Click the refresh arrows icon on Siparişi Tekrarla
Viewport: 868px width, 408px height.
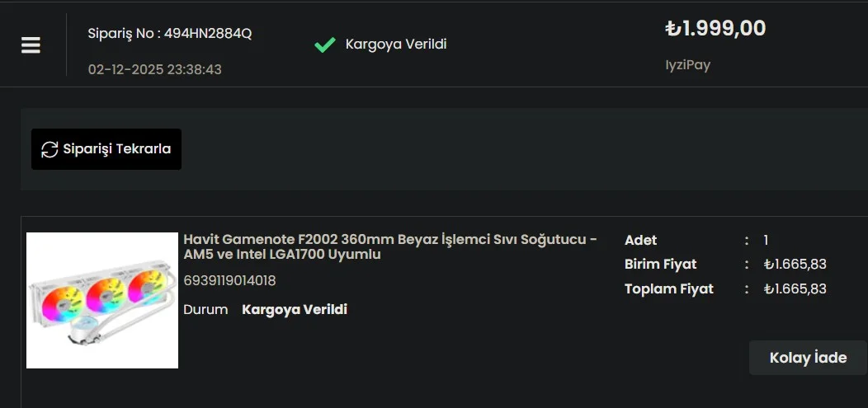pyautogui.click(x=50, y=149)
